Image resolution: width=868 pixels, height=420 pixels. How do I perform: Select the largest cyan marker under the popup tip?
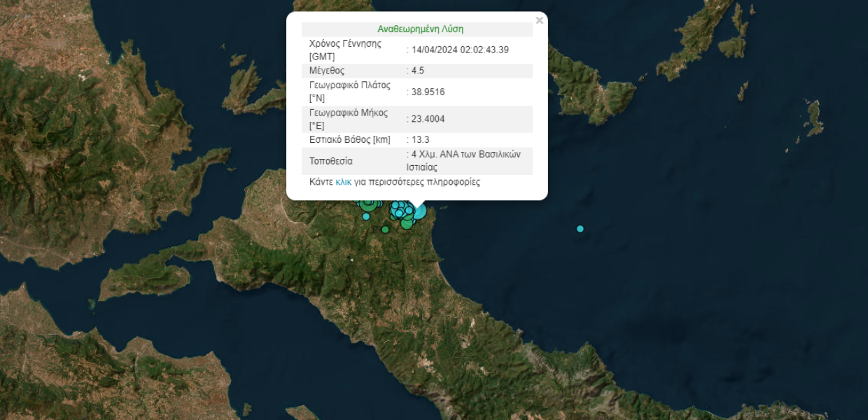pos(419,211)
